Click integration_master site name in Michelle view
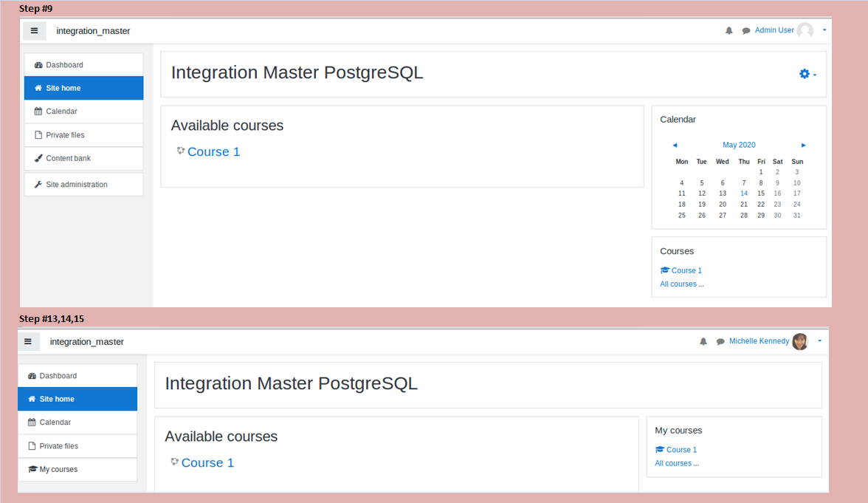Viewport: 868px width, 503px height. [87, 342]
